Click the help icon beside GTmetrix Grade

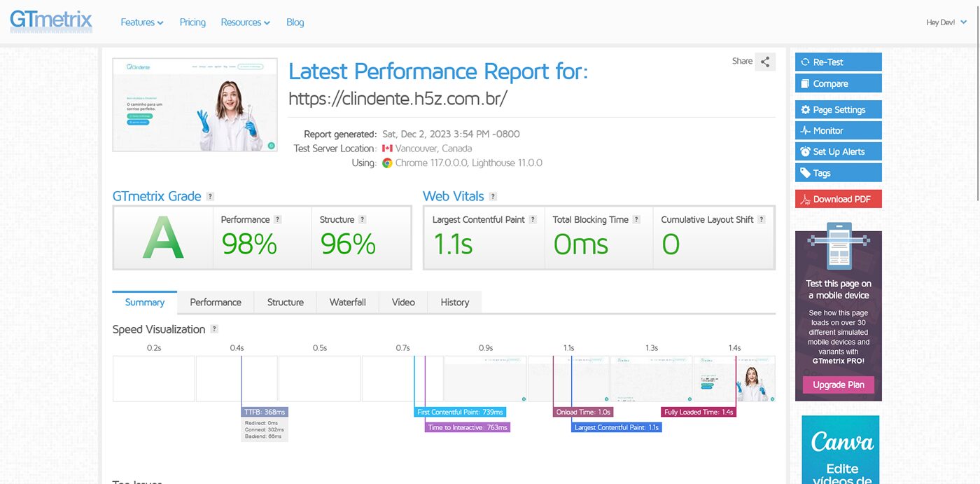(x=211, y=197)
